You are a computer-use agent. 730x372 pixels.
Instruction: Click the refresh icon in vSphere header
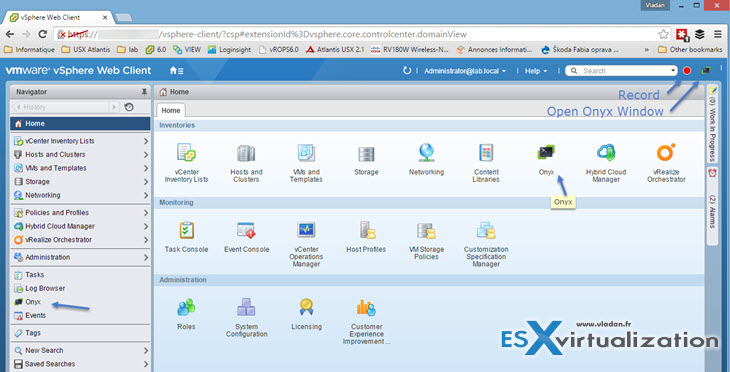[x=407, y=71]
